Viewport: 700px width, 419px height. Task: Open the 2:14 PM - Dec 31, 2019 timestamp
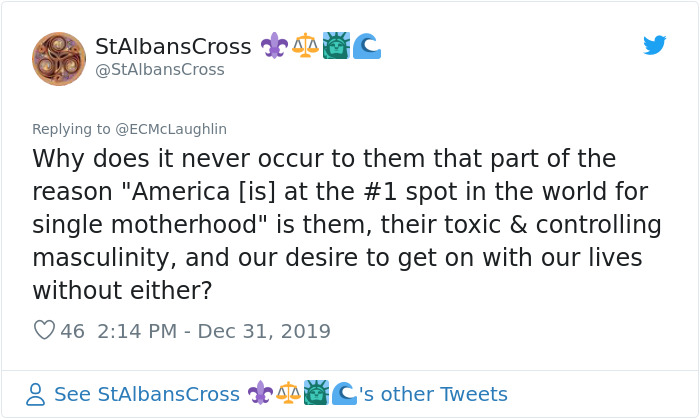click(x=214, y=331)
